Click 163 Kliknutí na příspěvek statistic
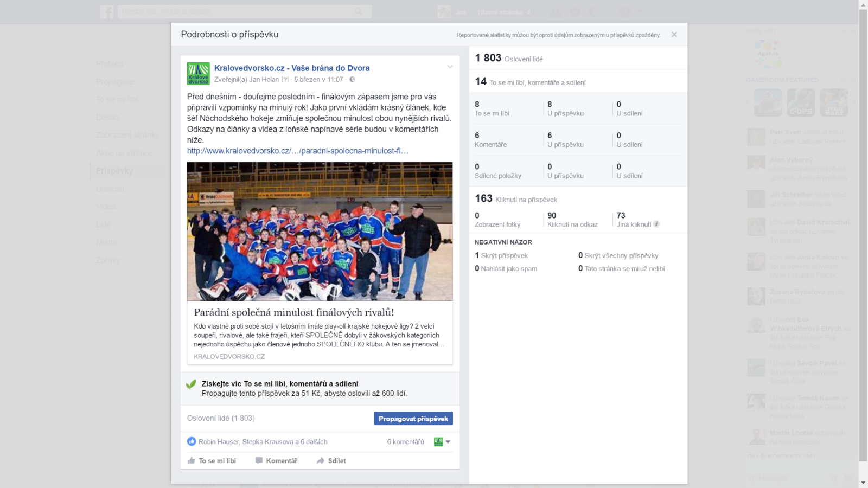The width and height of the screenshot is (868, 488). [x=516, y=199]
